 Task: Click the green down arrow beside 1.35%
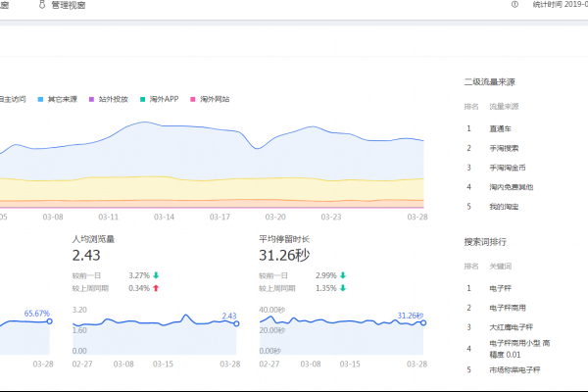click(343, 288)
